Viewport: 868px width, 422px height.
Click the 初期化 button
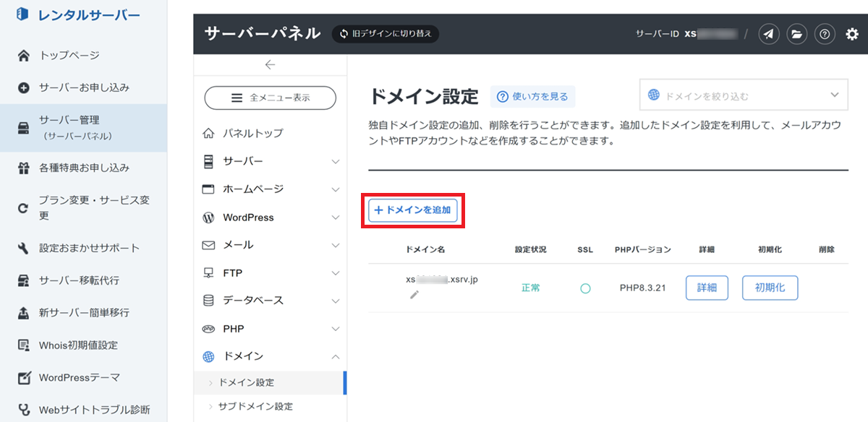pos(770,288)
